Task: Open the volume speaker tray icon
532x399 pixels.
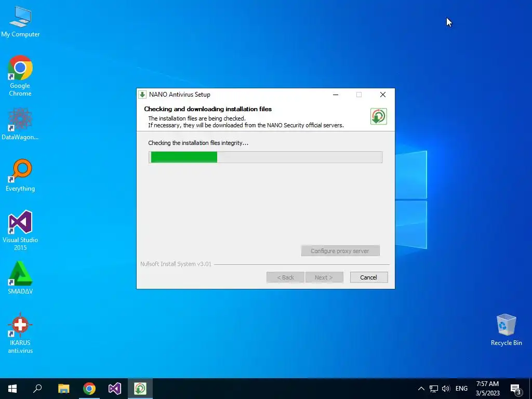Action: (x=446, y=389)
